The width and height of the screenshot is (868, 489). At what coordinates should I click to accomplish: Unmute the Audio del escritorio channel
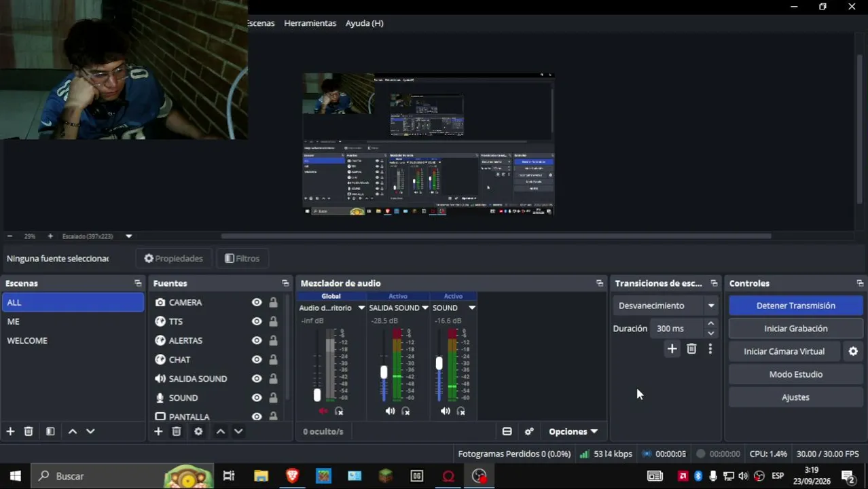tap(323, 411)
